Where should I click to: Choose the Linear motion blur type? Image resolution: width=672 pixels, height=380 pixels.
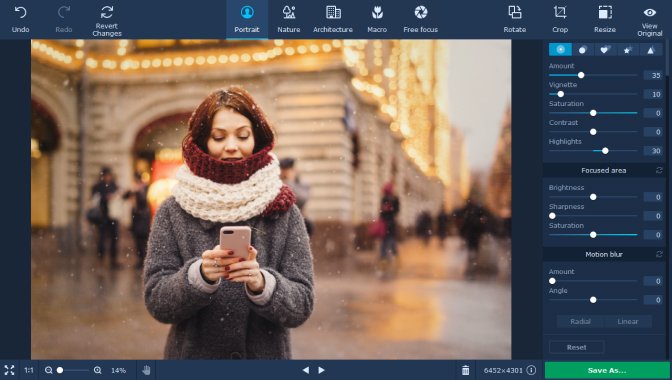click(628, 321)
